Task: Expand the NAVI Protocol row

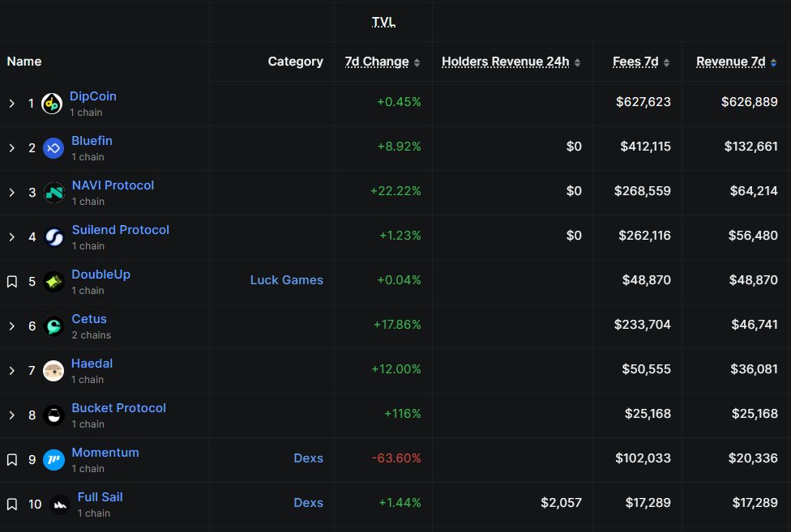Action: 11,193
